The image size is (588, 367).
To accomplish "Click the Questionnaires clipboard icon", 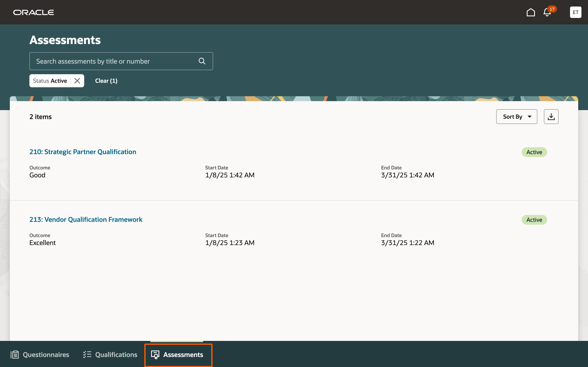I will 14,355.
